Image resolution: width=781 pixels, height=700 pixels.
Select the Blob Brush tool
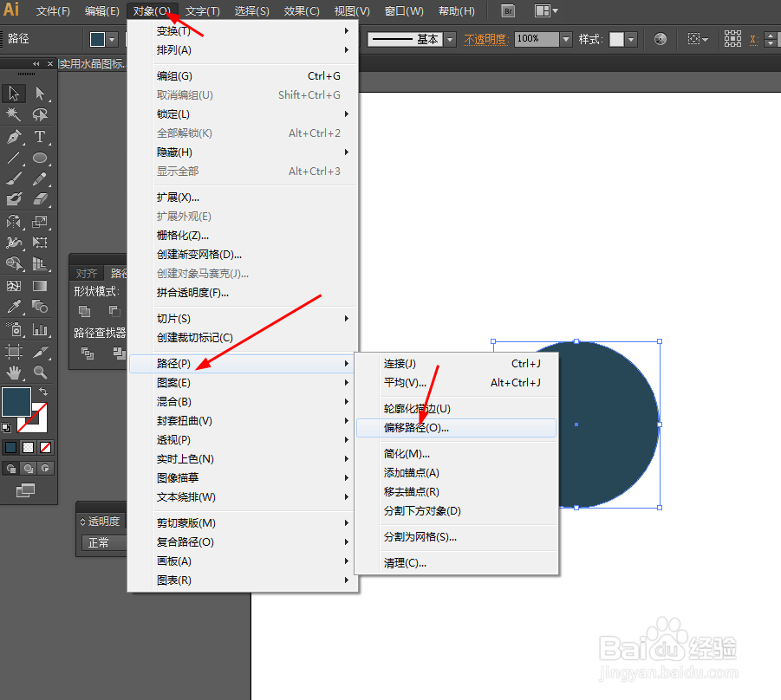point(14,199)
